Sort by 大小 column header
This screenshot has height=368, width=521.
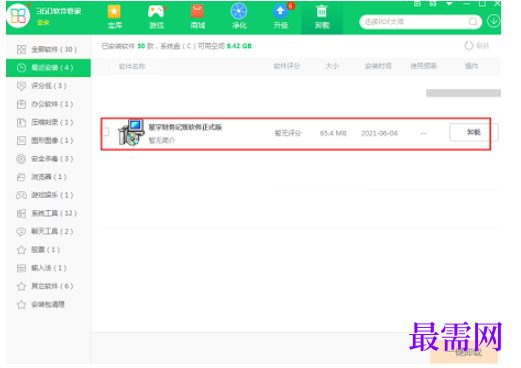pyautogui.click(x=332, y=66)
